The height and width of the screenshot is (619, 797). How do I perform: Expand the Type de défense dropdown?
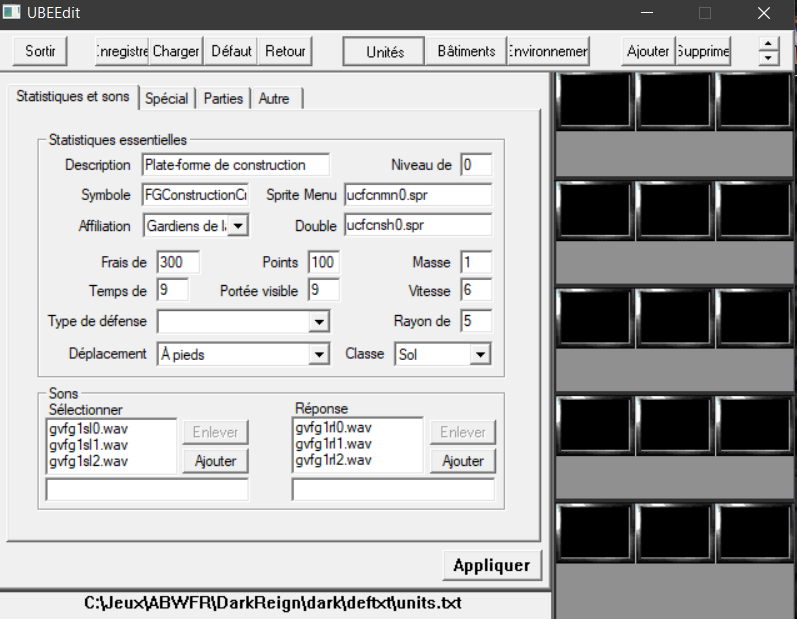pos(319,322)
